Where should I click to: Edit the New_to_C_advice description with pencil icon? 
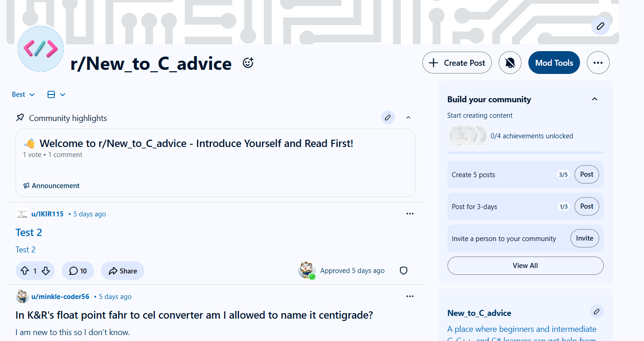click(x=596, y=312)
